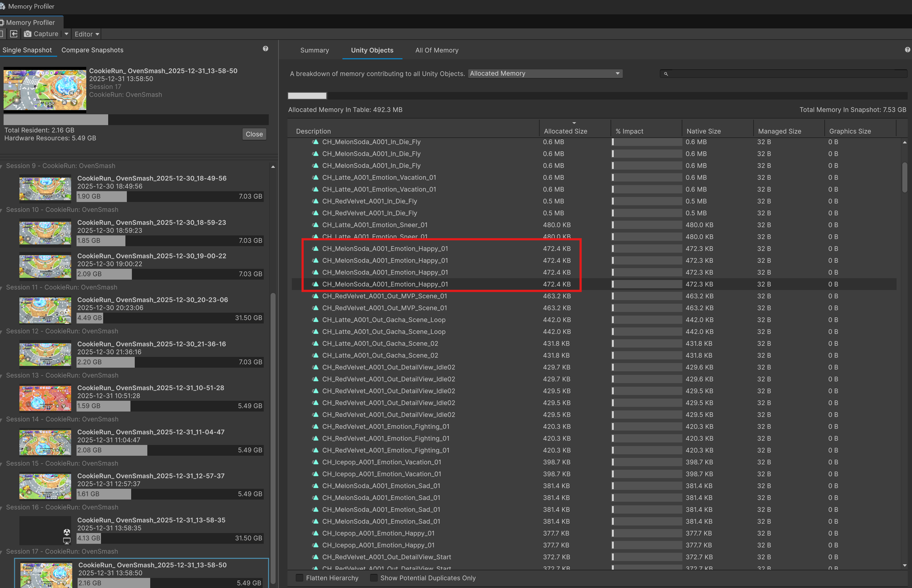
Task: Click the animation clip icon of the highlighted row
Action: tap(315, 284)
